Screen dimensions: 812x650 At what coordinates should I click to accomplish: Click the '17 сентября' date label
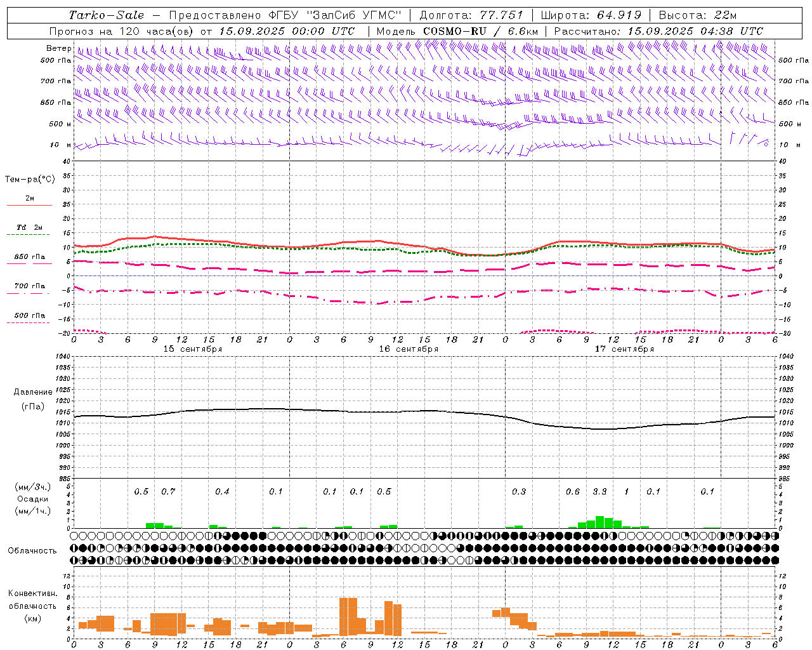624,348
